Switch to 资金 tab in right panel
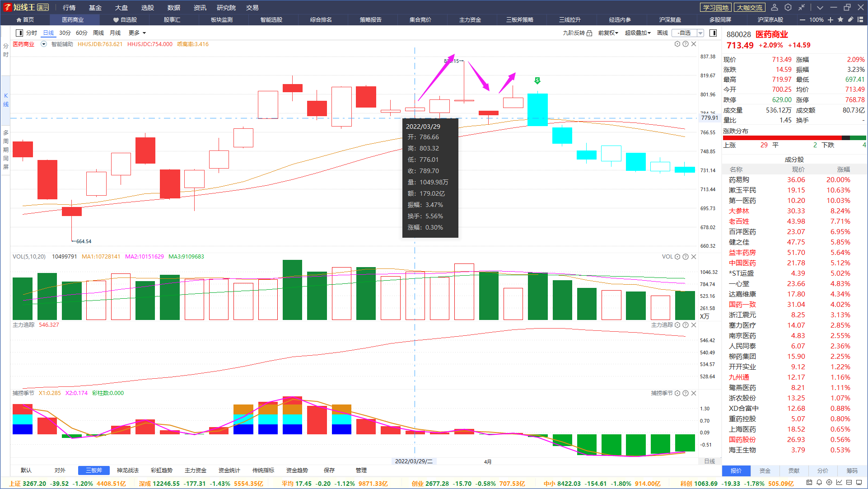This screenshot has height=489, width=868. tap(765, 471)
